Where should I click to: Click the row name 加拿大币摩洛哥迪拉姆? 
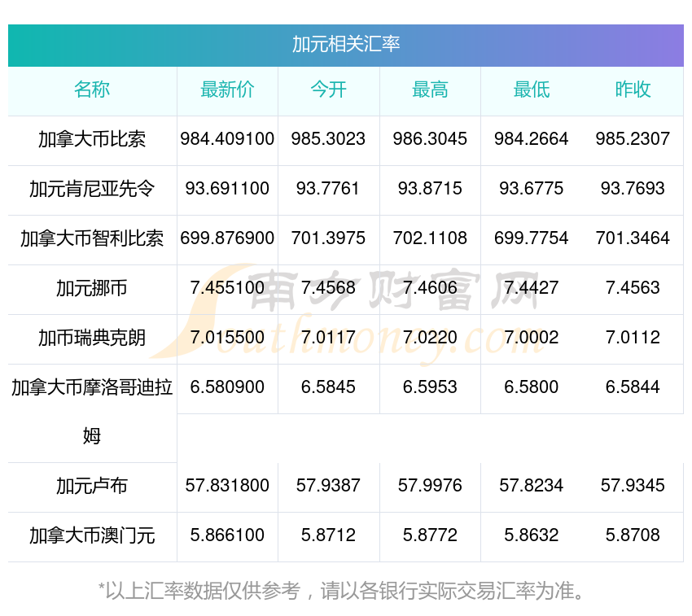coord(92,412)
